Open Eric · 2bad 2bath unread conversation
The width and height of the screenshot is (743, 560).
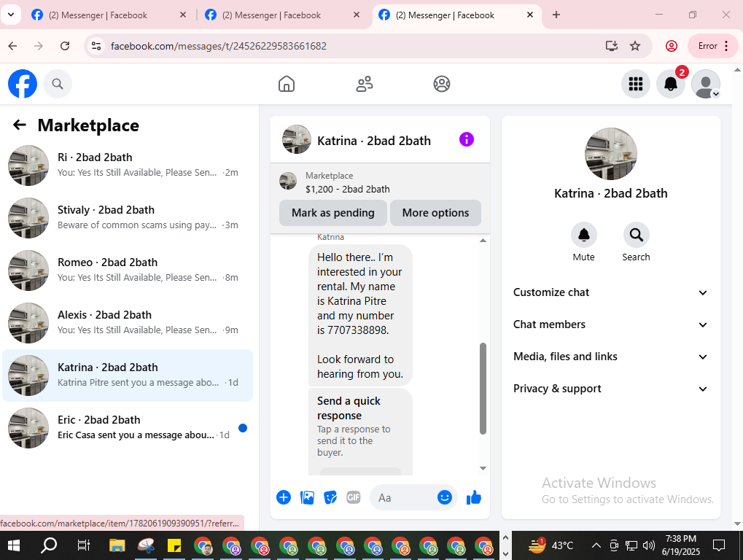128,428
